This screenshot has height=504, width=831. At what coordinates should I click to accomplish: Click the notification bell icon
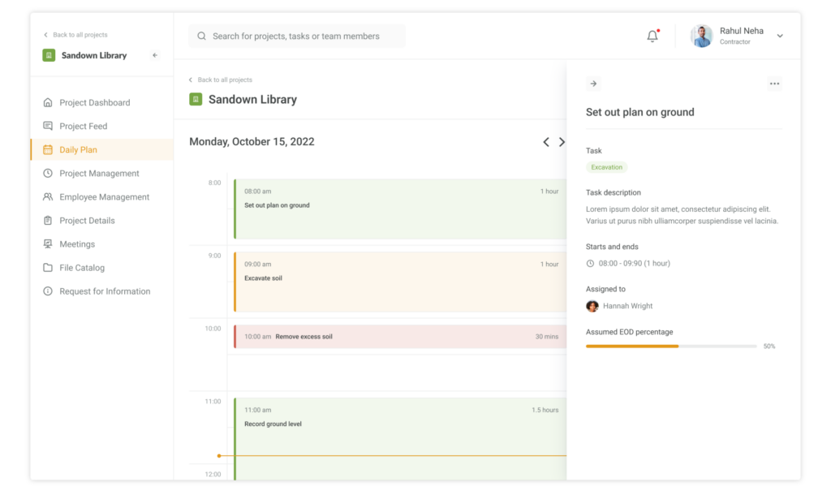[652, 37]
